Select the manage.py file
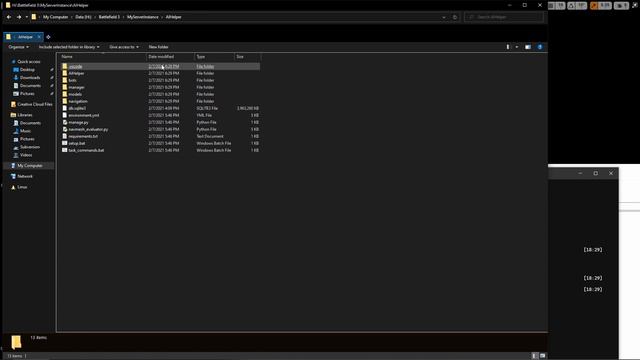Image resolution: width=640 pixels, height=360 pixels. [x=78, y=122]
